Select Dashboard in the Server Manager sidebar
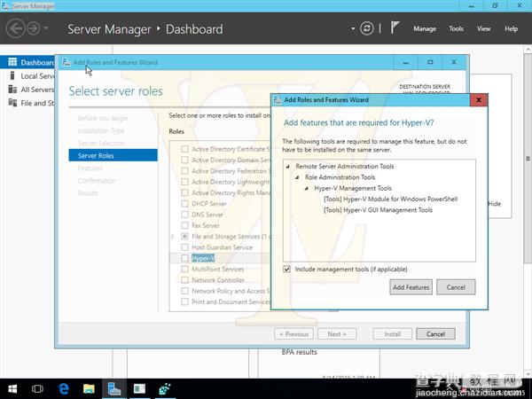Viewport: 532px width, 399px height. 27,62
